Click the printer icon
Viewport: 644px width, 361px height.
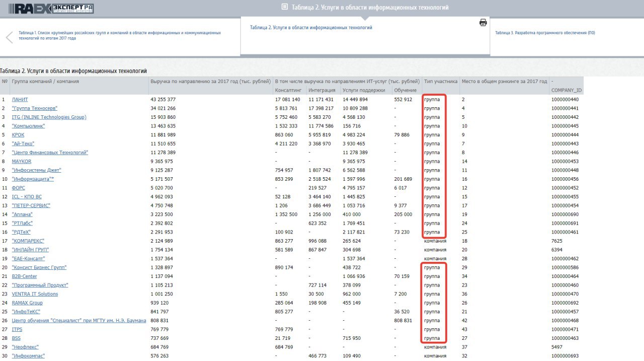pyautogui.click(x=483, y=22)
